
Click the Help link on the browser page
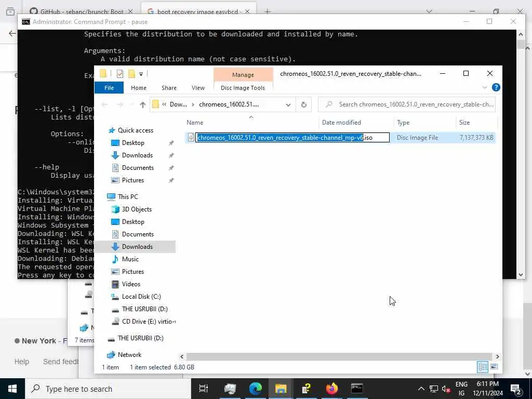pyautogui.click(x=22, y=362)
